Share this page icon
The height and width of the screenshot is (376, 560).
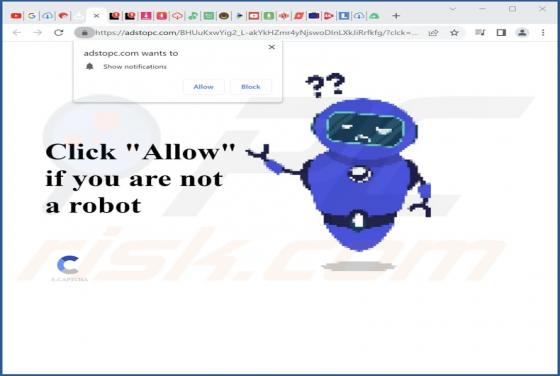(433, 33)
